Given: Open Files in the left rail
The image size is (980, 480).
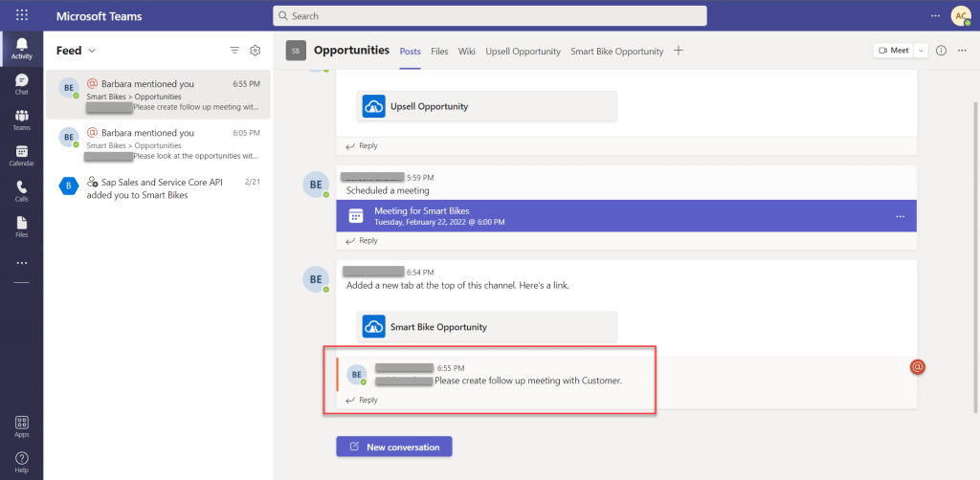Looking at the screenshot, I should coord(22,227).
